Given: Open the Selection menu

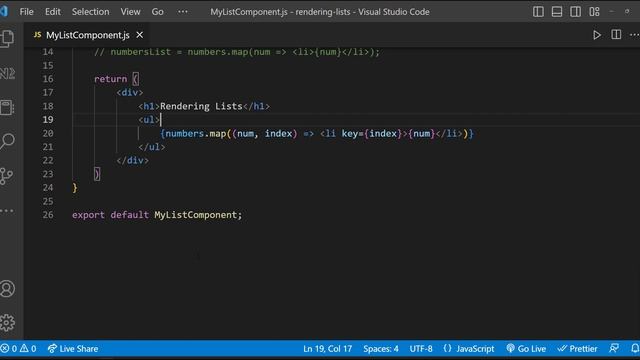Looking at the screenshot, I should coord(91,12).
